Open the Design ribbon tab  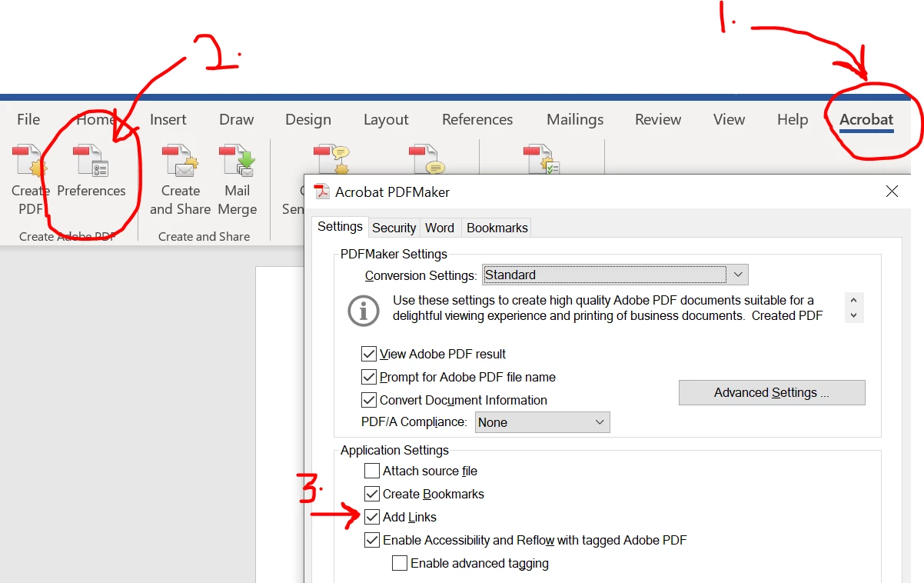tap(308, 119)
